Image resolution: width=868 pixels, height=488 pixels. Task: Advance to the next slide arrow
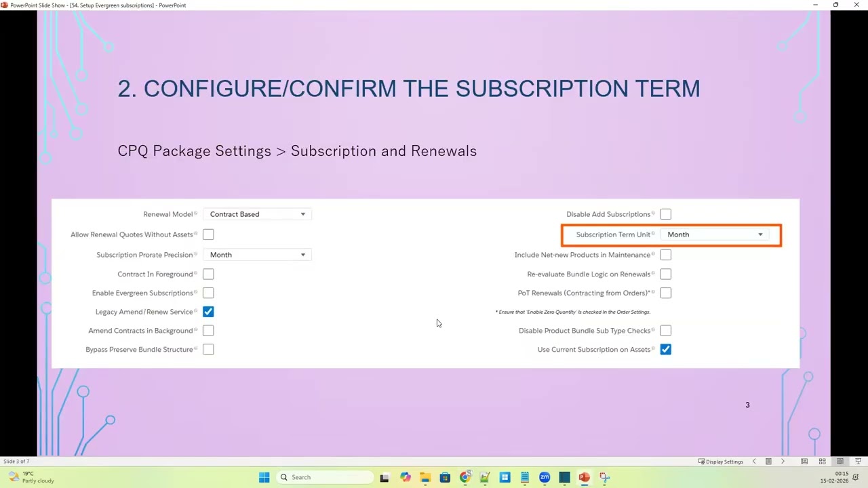tap(783, 462)
